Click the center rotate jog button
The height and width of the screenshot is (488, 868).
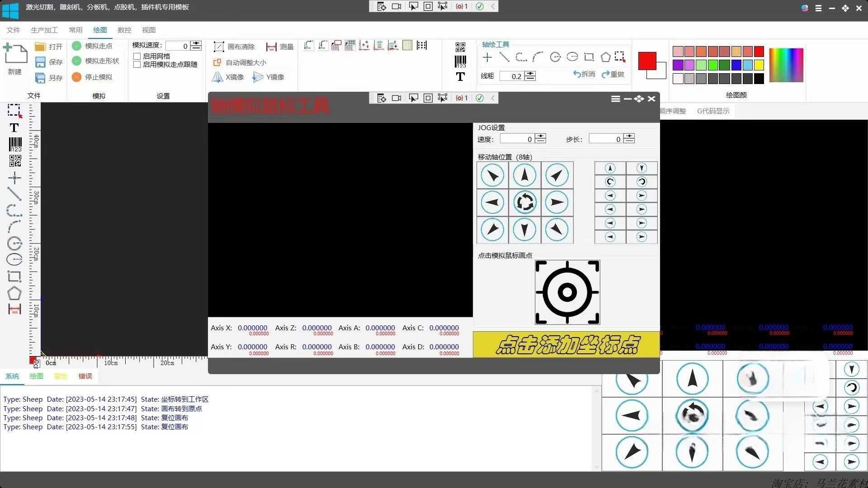pos(524,202)
